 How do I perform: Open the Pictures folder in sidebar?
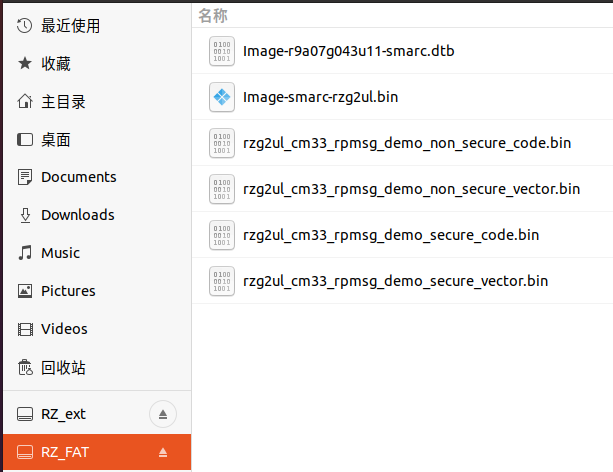coord(97,291)
